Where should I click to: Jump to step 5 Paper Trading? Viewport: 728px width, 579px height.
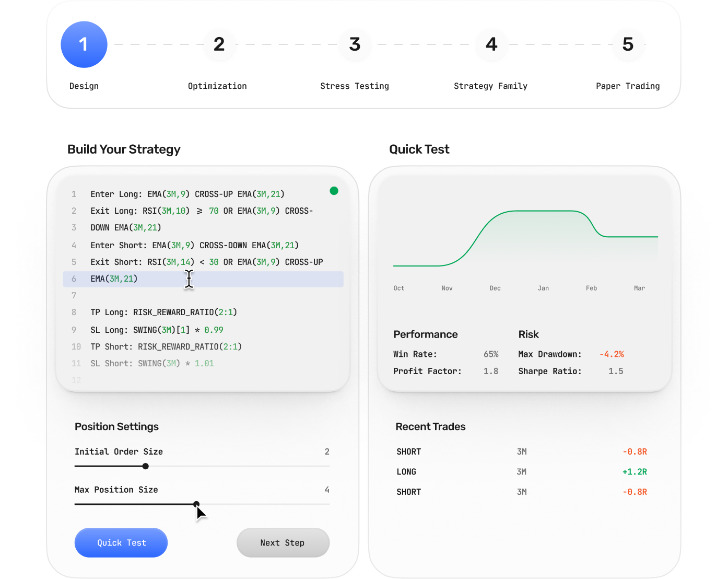click(x=628, y=44)
